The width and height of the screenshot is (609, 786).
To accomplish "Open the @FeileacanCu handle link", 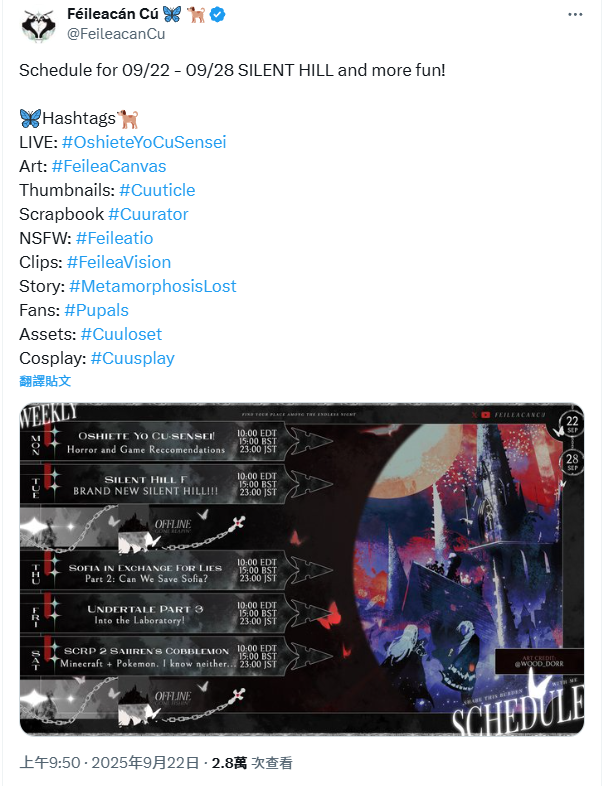I will pos(116,34).
